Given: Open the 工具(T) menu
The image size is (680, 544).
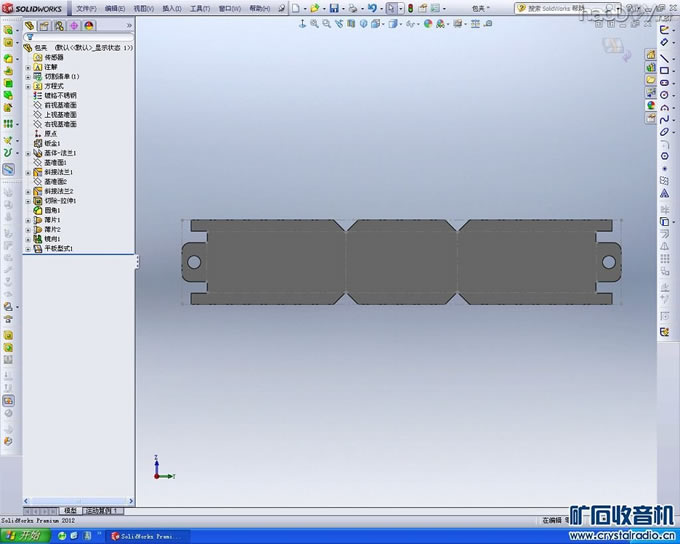Looking at the screenshot, I should 199,8.
